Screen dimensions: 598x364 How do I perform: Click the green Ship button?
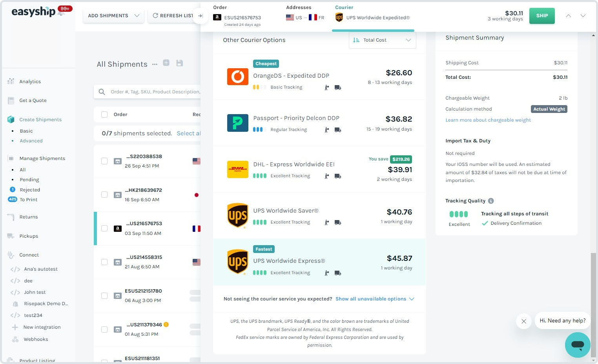pyautogui.click(x=542, y=16)
